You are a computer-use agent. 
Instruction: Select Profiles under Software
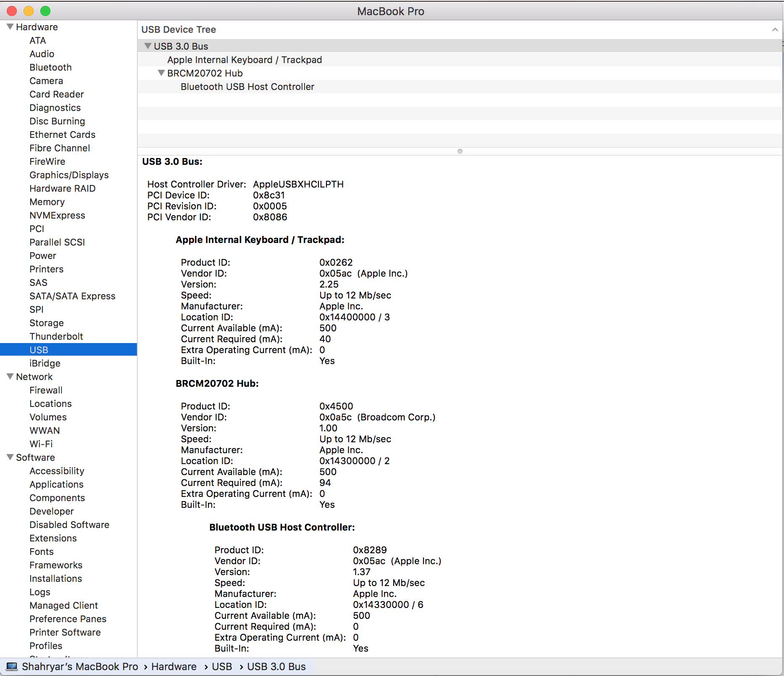46,646
